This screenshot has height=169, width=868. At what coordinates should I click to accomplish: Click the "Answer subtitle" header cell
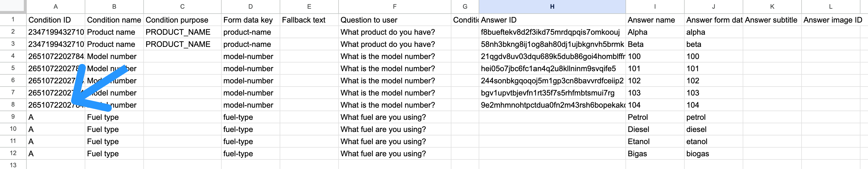click(771, 20)
